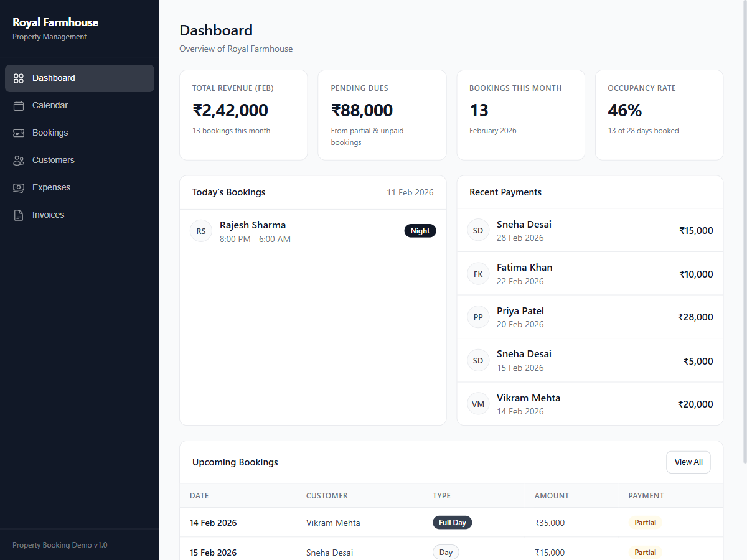Click 14 Feb 2026 in Upcoming Bookings table
The width and height of the screenshot is (747, 560).
pos(214,523)
